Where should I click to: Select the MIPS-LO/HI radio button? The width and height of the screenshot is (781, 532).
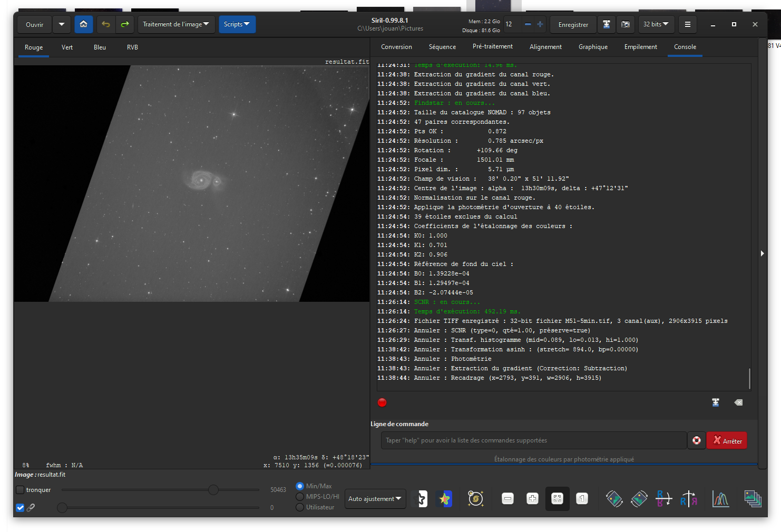300,496
